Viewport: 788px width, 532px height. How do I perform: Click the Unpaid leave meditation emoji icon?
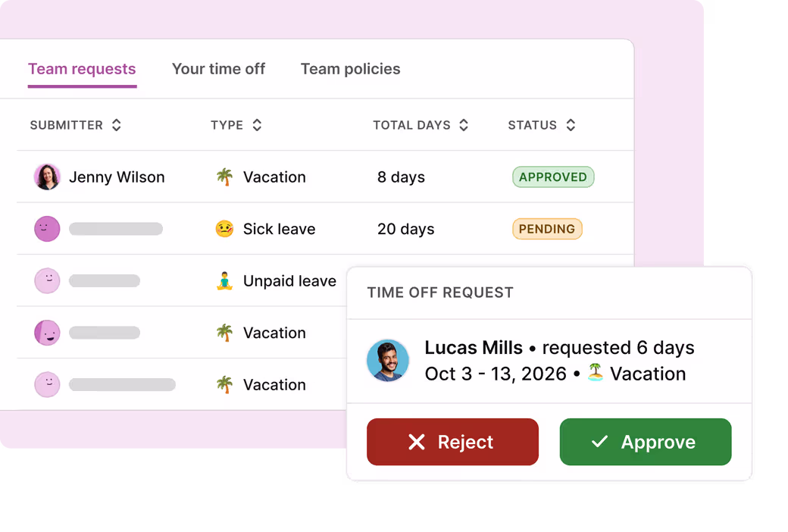(x=224, y=280)
